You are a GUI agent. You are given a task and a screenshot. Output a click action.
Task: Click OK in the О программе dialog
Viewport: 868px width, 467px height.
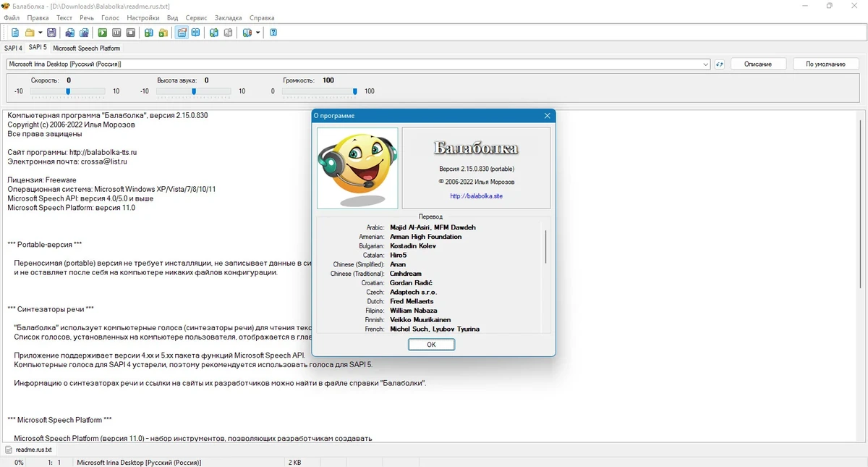click(x=431, y=345)
